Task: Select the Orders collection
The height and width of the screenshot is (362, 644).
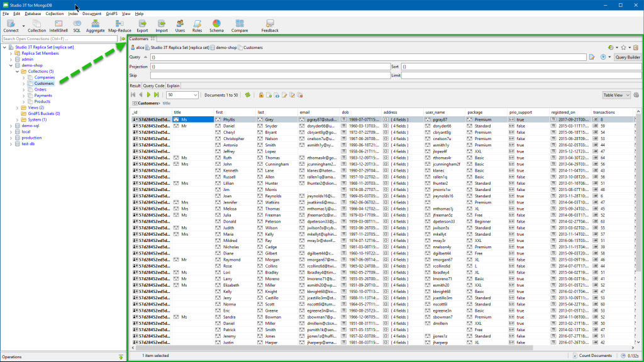Action: tap(40, 89)
